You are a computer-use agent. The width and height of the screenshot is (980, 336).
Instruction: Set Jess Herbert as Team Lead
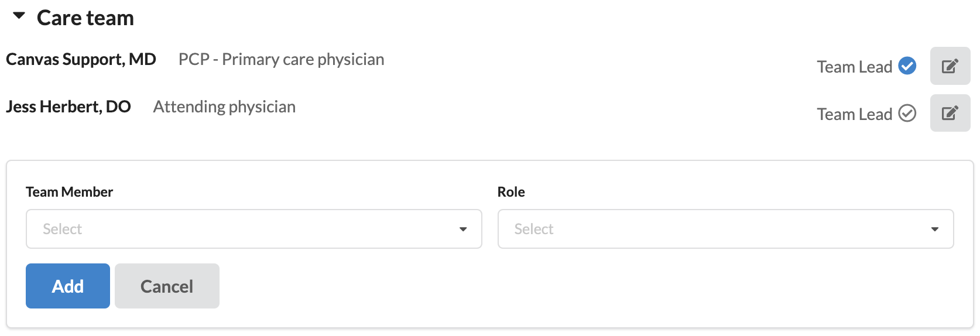pos(907,113)
